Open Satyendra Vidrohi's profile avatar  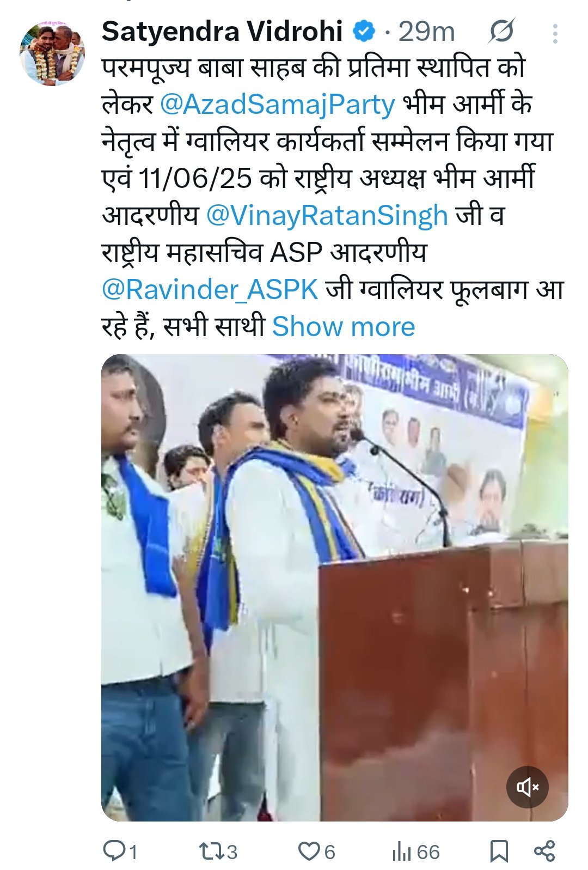(x=52, y=53)
